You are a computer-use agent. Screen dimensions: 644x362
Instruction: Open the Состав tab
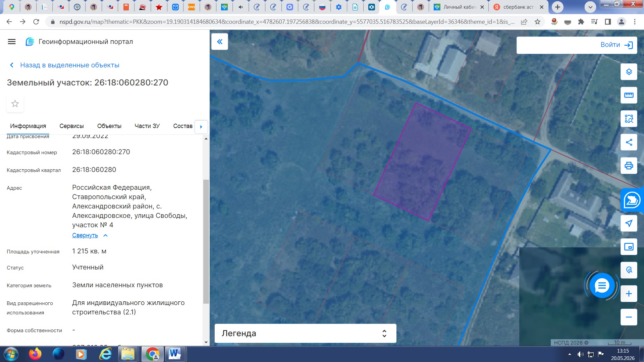183,126
